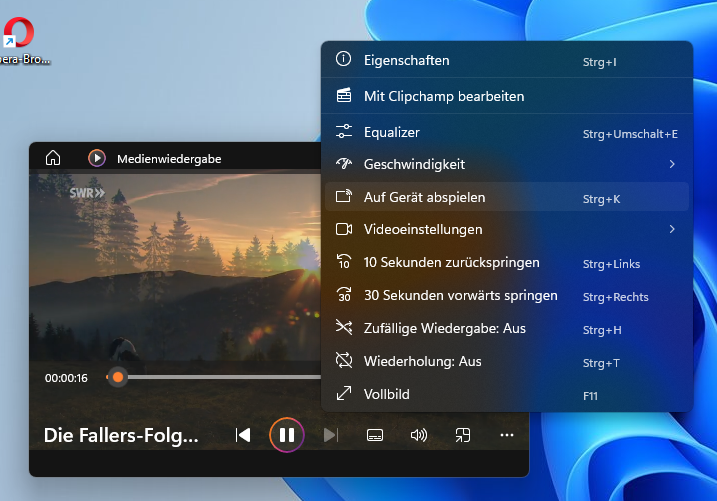Viewport: 717px width, 501px height.
Task: Toggle Wiederholung repeat setting
Action: click(x=507, y=361)
